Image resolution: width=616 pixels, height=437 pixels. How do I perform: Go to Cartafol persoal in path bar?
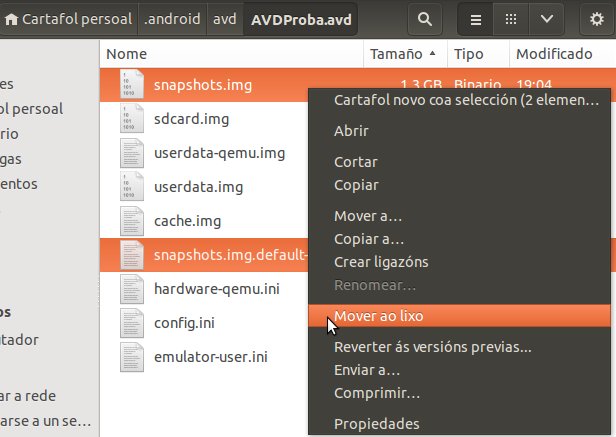coord(68,19)
